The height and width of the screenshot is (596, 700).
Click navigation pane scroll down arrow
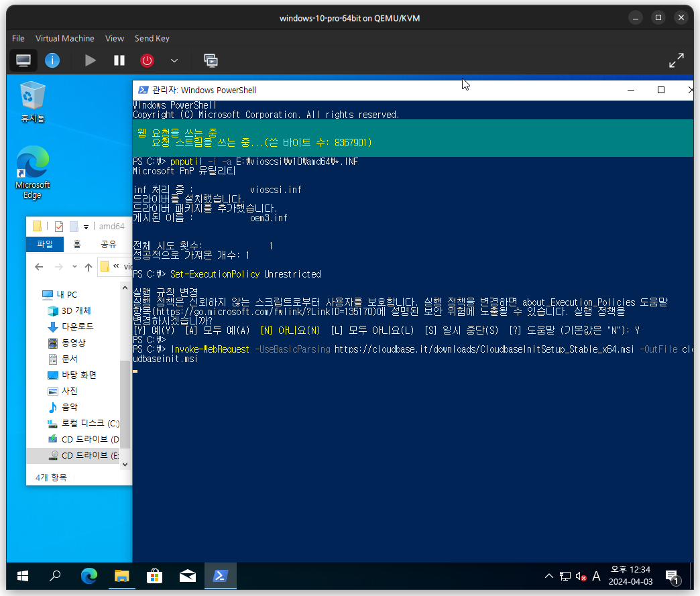(x=125, y=465)
